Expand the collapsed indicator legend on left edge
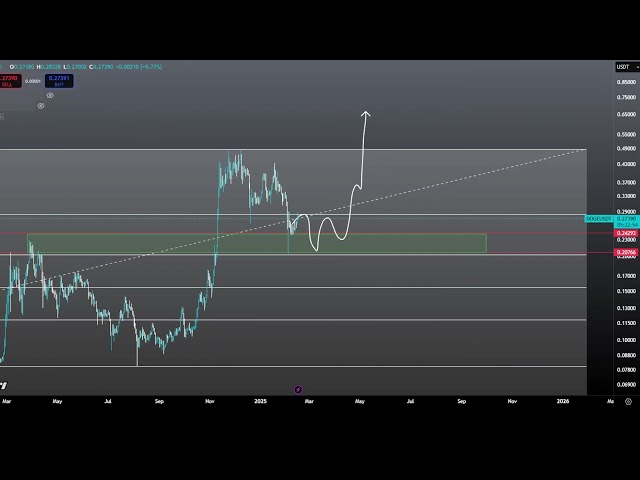The image size is (640, 480). point(2,116)
